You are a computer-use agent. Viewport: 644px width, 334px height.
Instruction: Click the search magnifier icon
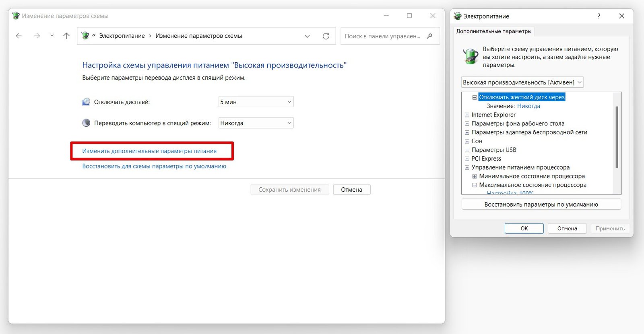tap(430, 36)
